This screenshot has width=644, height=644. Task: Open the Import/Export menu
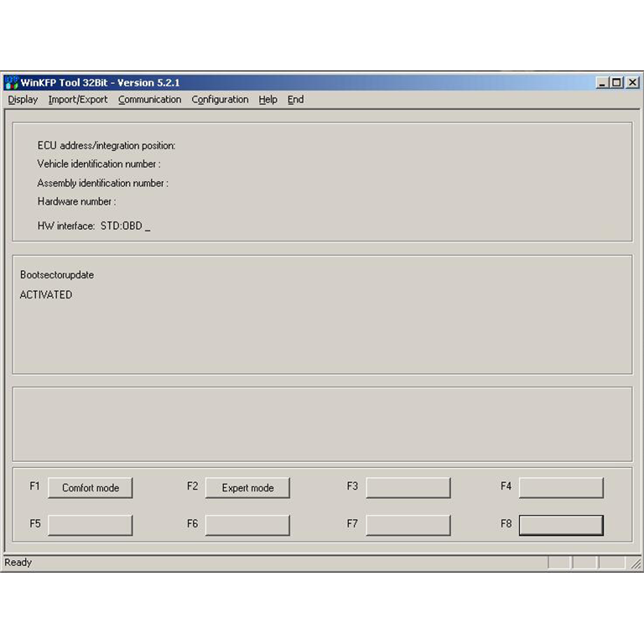click(78, 100)
